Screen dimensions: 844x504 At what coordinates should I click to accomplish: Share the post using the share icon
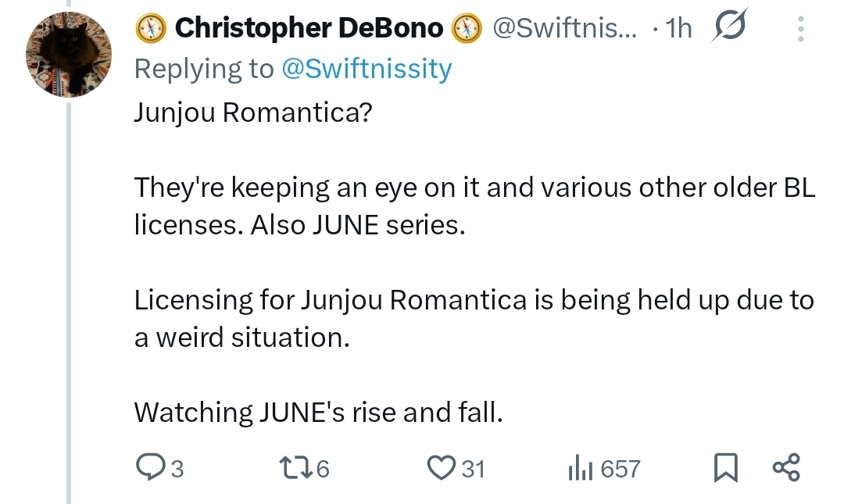pos(785,467)
